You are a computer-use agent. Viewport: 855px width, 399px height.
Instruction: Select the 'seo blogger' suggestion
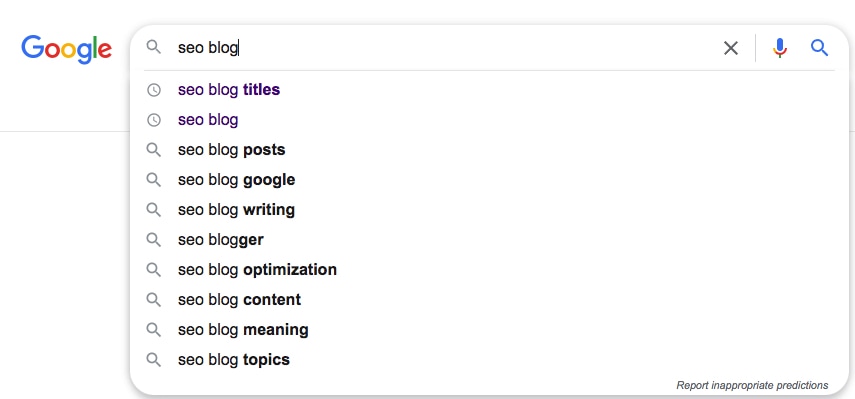click(220, 240)
